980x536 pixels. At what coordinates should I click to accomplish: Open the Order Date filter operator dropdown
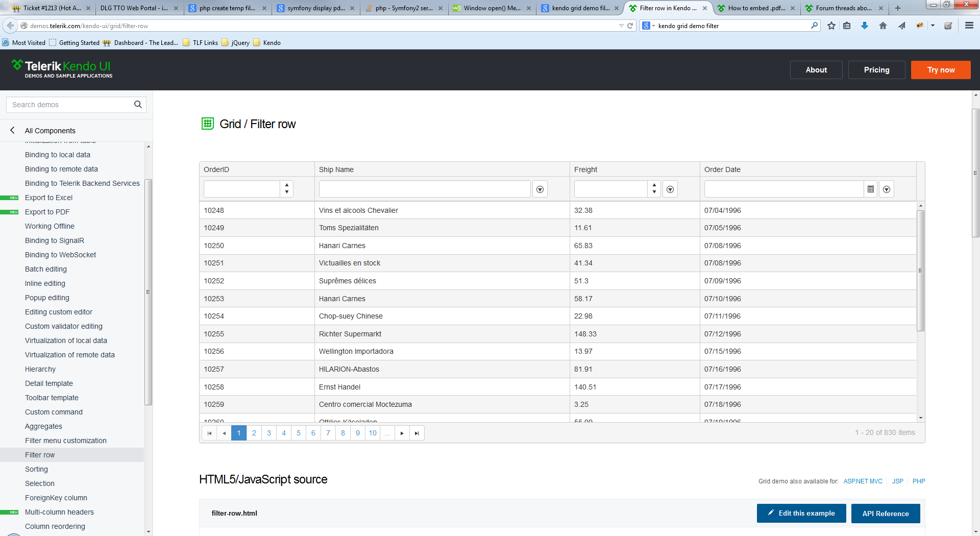887,189
